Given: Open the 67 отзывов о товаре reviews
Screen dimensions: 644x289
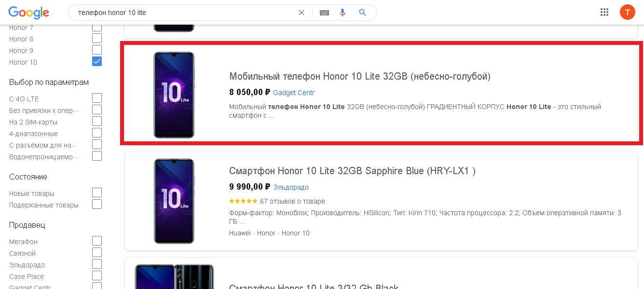Looking at the screenshot, I should pyautogui.click(x=292, y=201).
